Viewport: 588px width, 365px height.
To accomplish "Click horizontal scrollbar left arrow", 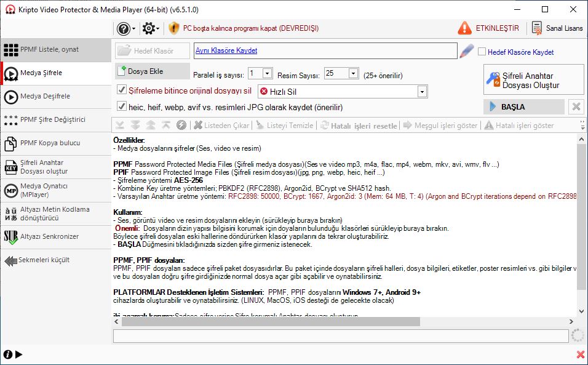I will pos(117,321).
